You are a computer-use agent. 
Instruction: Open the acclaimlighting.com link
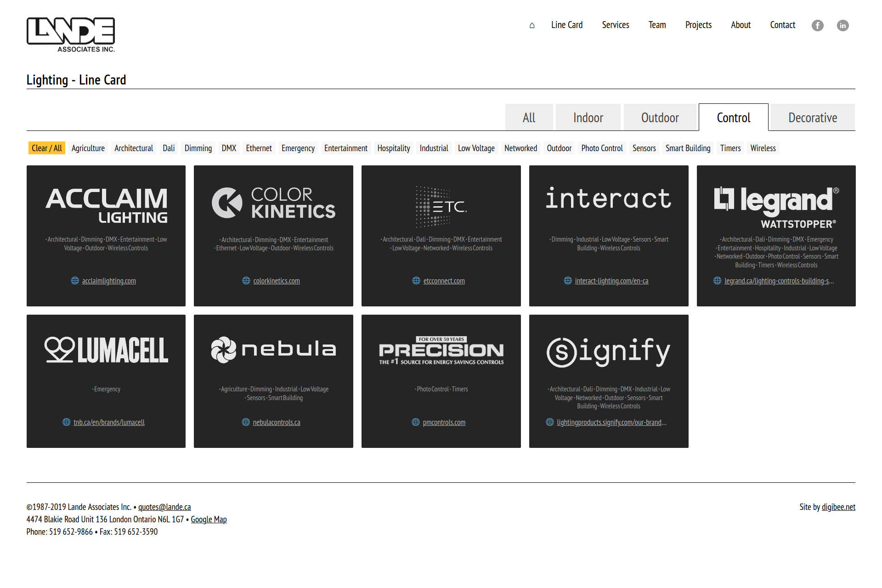click(x=109, y=281)
